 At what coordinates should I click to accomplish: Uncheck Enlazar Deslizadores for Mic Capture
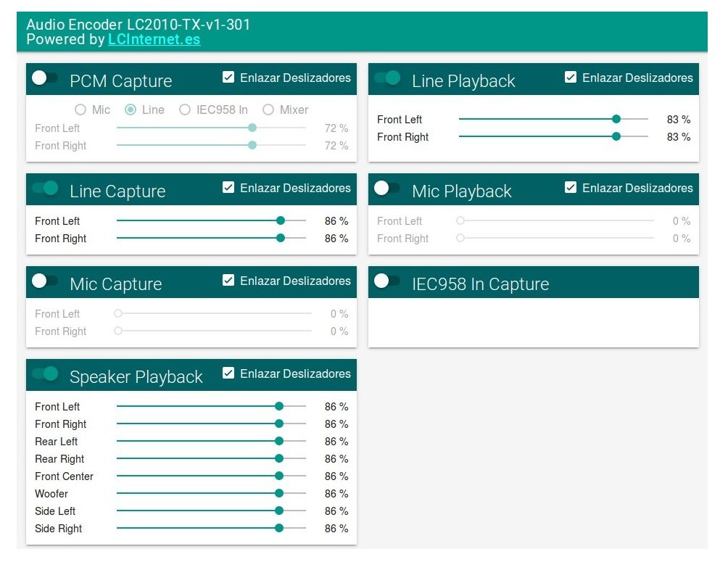pos(228,280)
